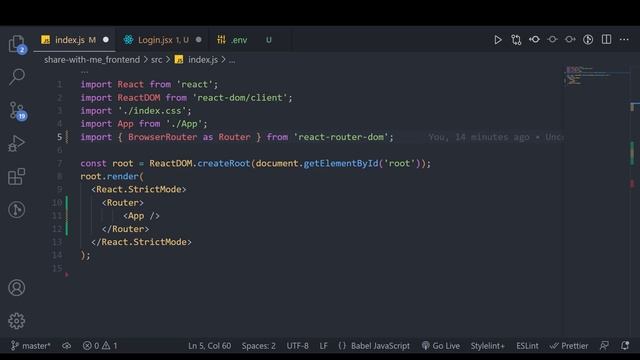Click the cloud sync changes icon
This screenshot has height=360, width=640.
click(x=67, y=346)
